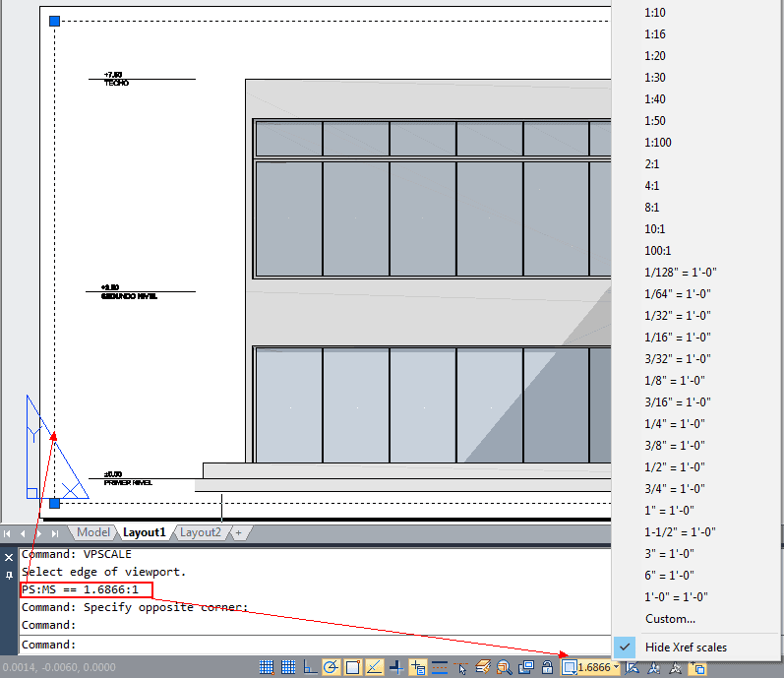
Task: Toggle Grid Display in status bar
Action: pyautogui.click(x=288, y=667)
